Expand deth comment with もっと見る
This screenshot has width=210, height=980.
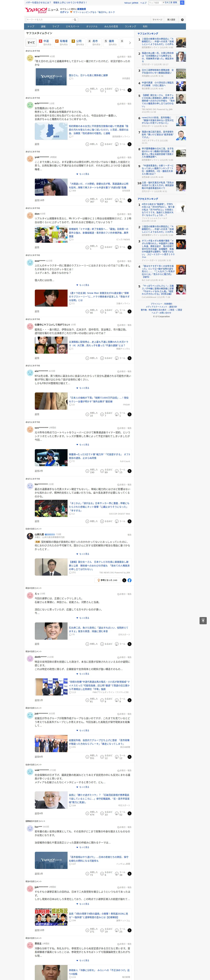(x=83, y=674)
